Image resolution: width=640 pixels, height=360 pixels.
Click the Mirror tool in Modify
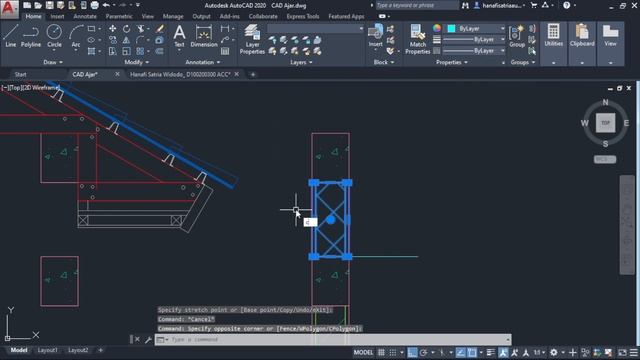tap(127, 40)
